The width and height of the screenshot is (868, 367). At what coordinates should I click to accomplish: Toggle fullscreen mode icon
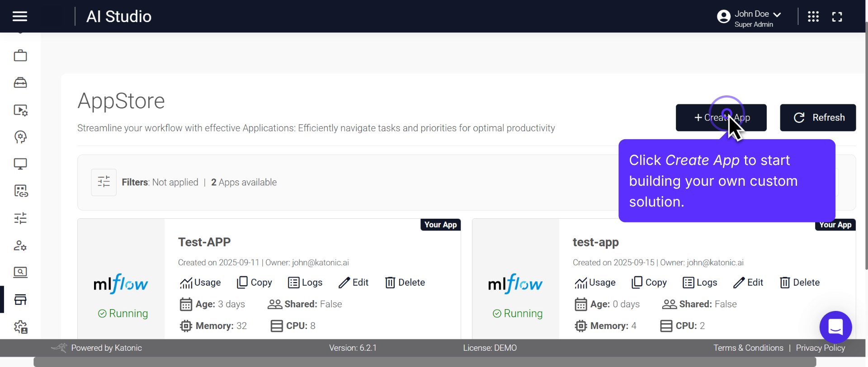pyautogui.click(x=837, y=17)
